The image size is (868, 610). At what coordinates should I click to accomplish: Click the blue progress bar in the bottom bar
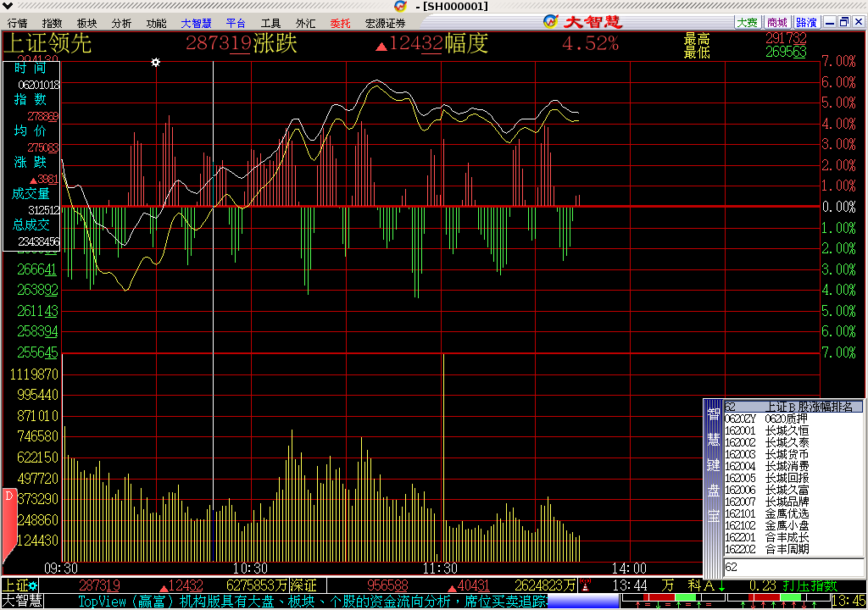click(x=583, y=602)
